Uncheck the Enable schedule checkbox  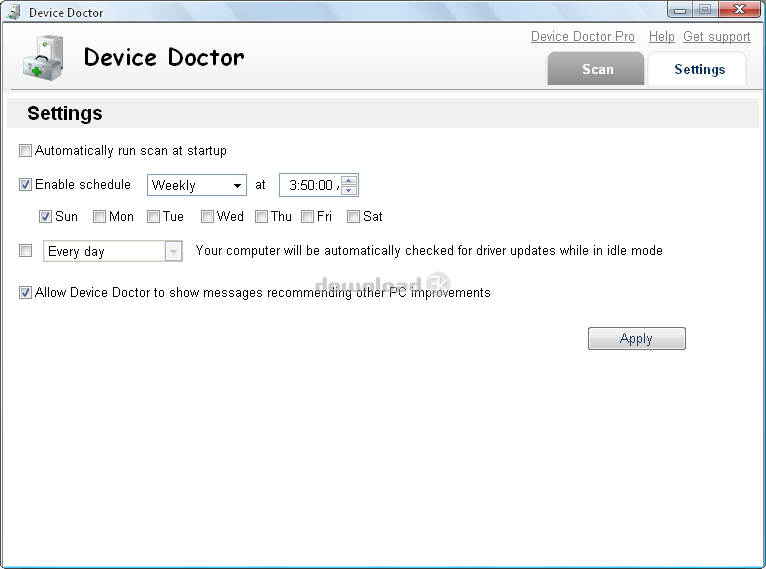(x=25, y=185)
